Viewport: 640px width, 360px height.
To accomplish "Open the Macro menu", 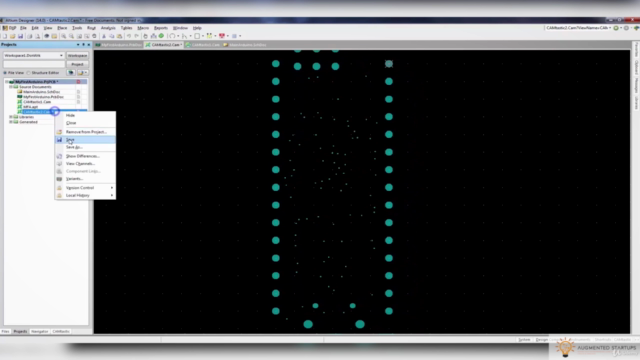I will 143,28.
